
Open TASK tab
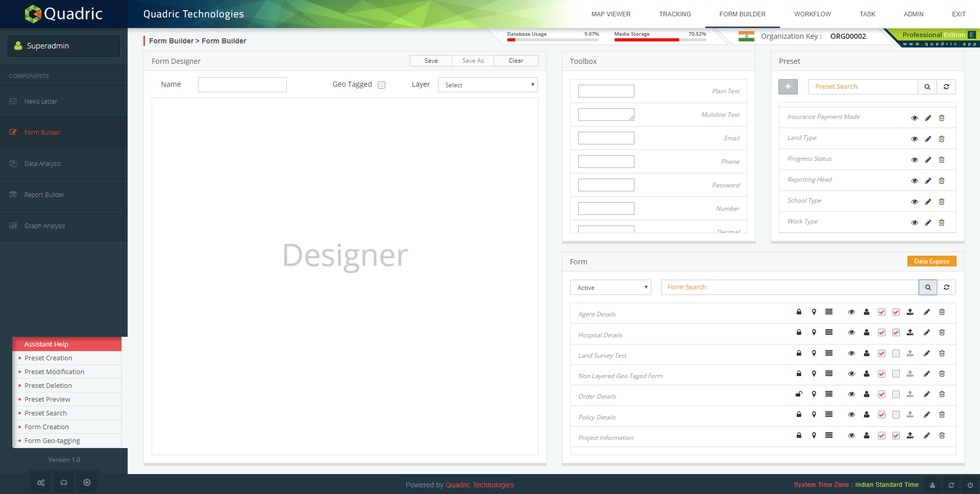coord(867,14)
